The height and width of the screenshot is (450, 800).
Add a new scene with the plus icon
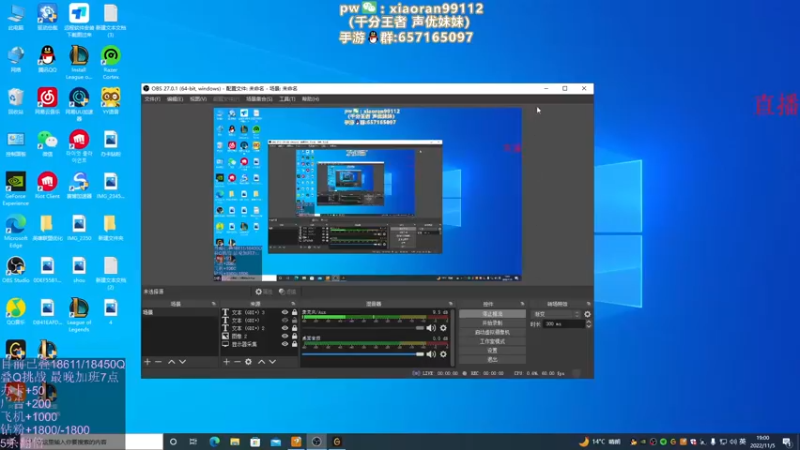(x=147, y=362)
